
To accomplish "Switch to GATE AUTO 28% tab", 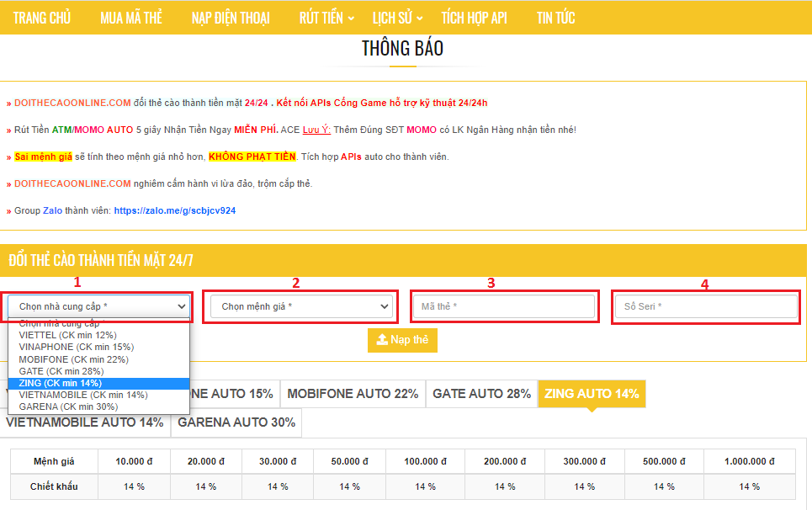I will (x=481, y=394).
